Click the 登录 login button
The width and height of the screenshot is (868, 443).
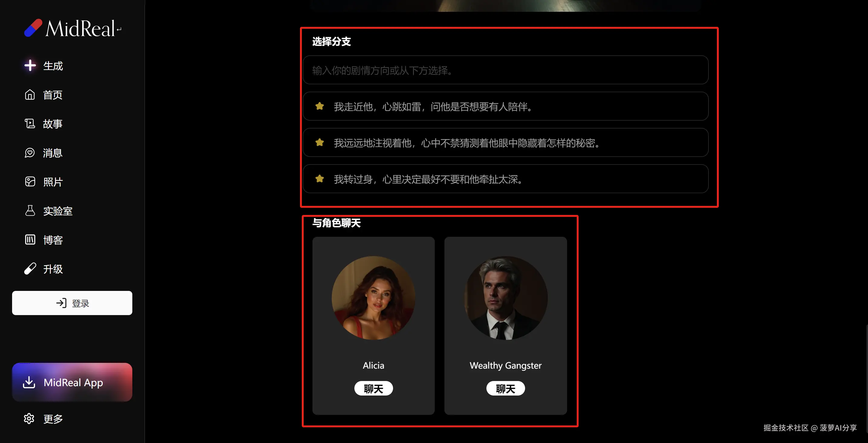pos(72,303)
